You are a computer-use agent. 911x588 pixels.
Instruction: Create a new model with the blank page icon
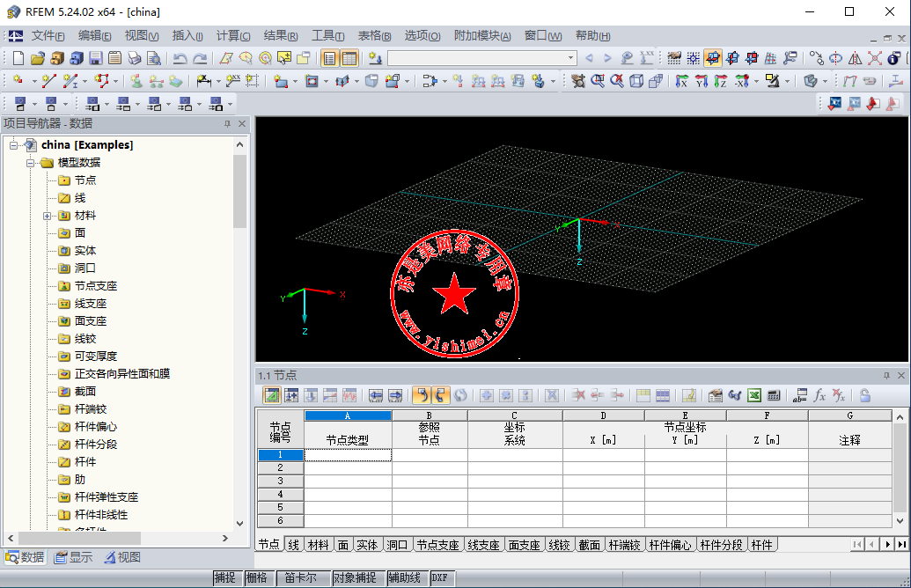pos(18,58)
